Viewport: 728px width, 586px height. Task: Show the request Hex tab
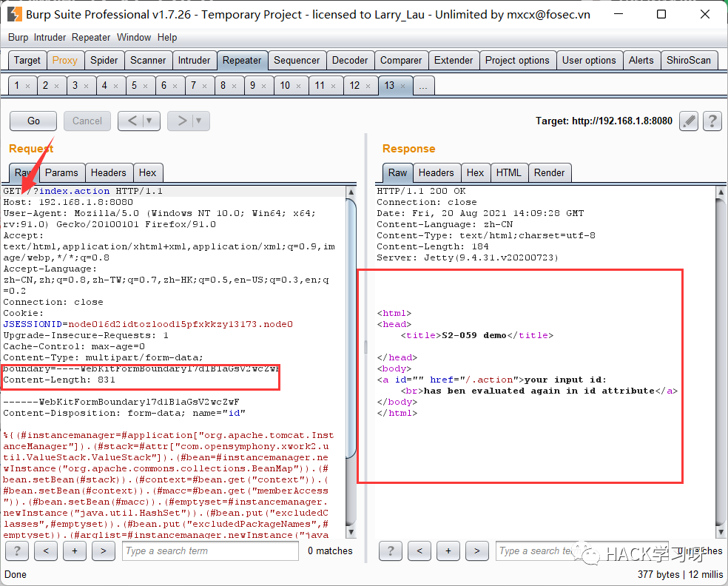(148, 172)
